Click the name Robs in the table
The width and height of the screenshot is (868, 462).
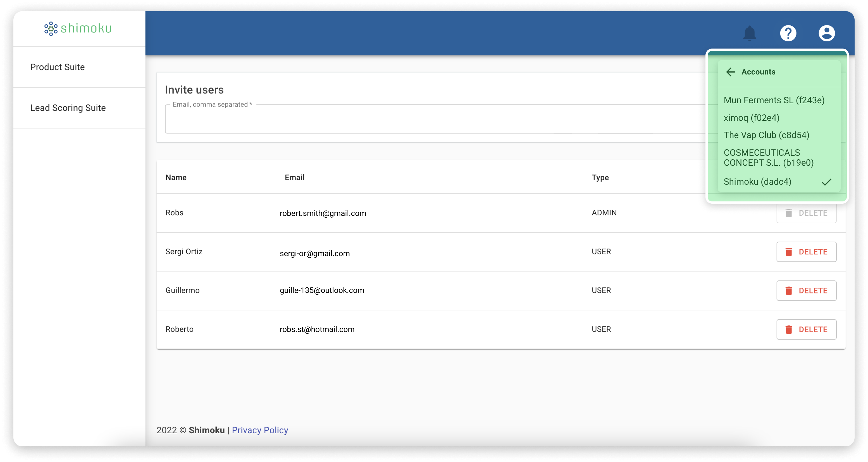click(x=174, y=213)
